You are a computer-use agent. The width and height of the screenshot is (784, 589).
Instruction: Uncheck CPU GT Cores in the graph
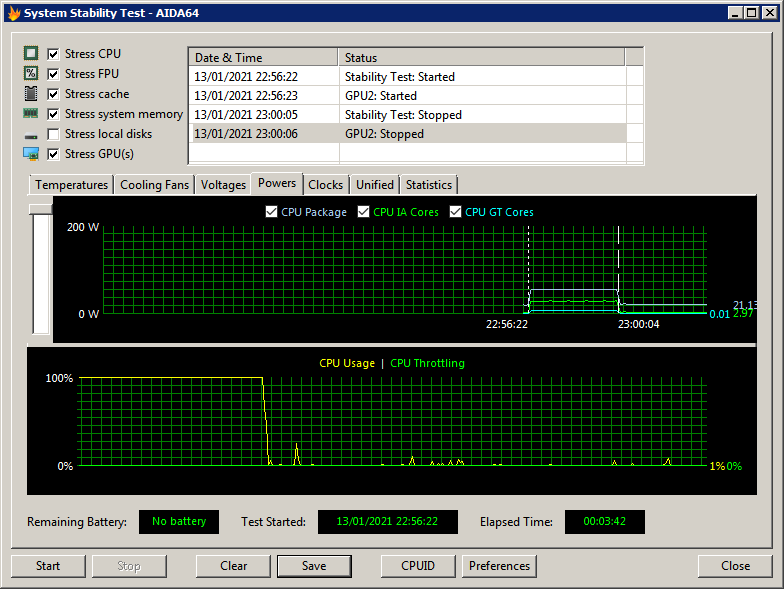(x=456, y=212)
